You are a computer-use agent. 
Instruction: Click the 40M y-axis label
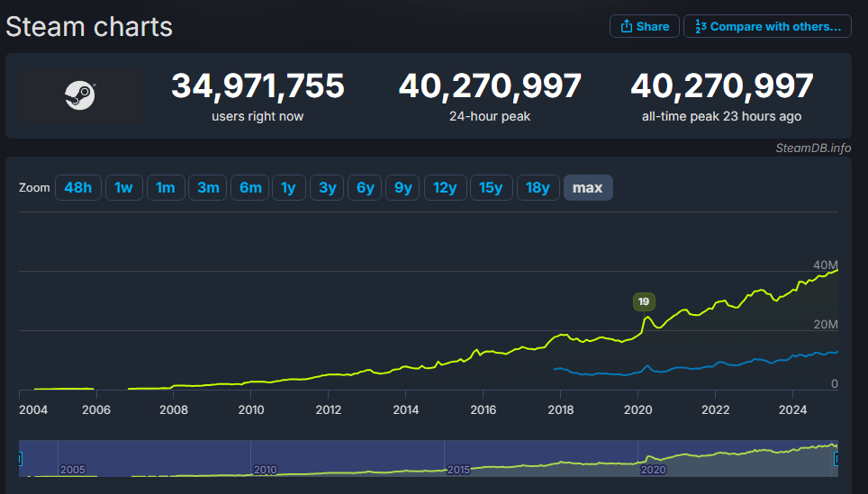826,265
